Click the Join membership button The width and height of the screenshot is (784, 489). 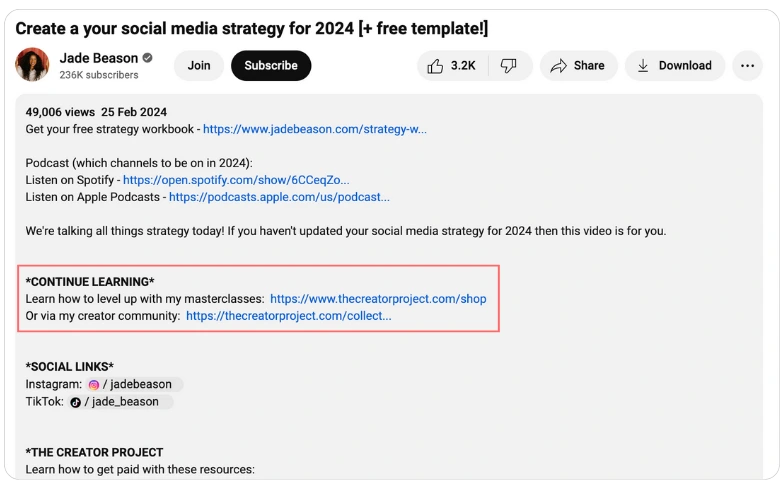[x=199, y=66]
